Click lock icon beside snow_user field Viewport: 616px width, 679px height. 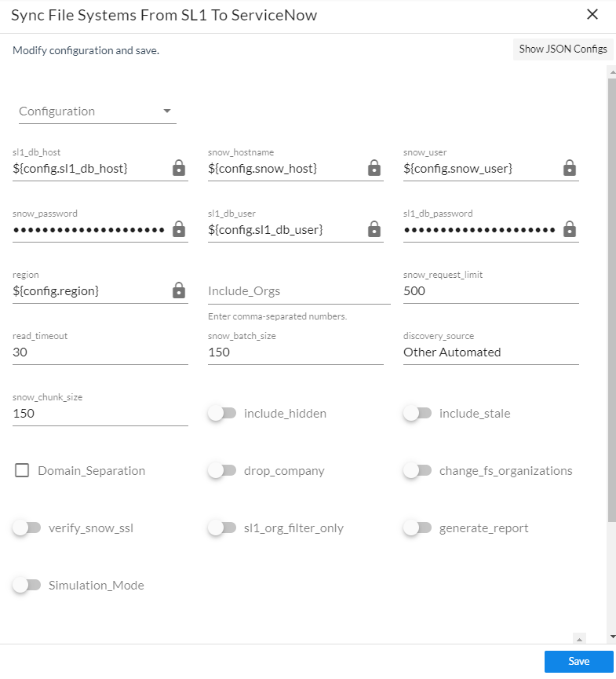pyautogui.click(x=570, y=168)
